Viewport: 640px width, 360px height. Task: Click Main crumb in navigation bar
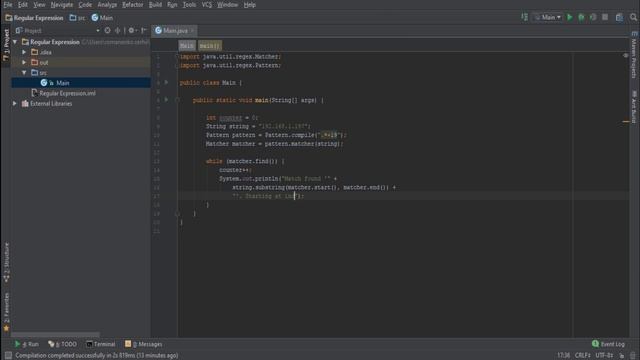pyautogui.click(x=102, y=18)
